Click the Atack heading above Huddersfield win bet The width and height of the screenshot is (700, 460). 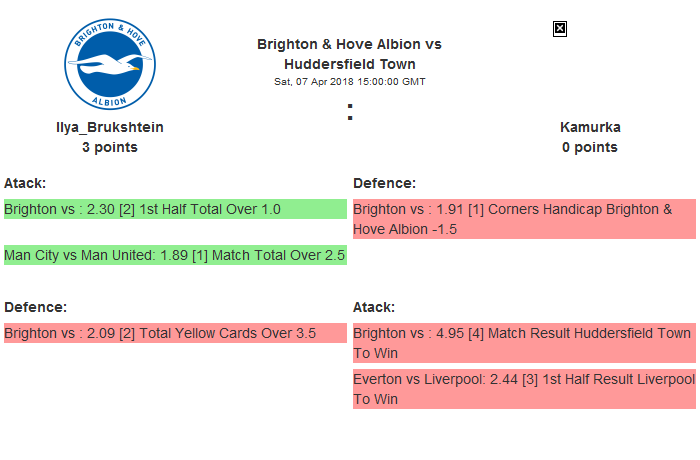(374, 308)
